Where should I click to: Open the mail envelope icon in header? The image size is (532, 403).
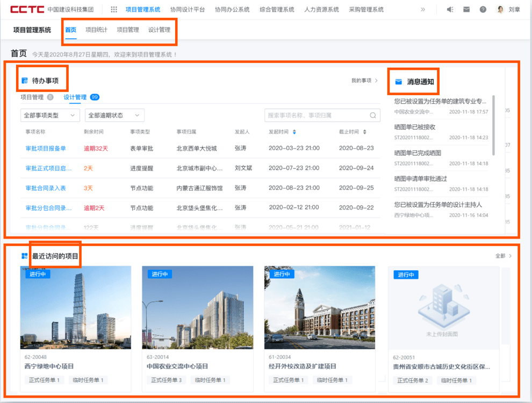(466, 10)
